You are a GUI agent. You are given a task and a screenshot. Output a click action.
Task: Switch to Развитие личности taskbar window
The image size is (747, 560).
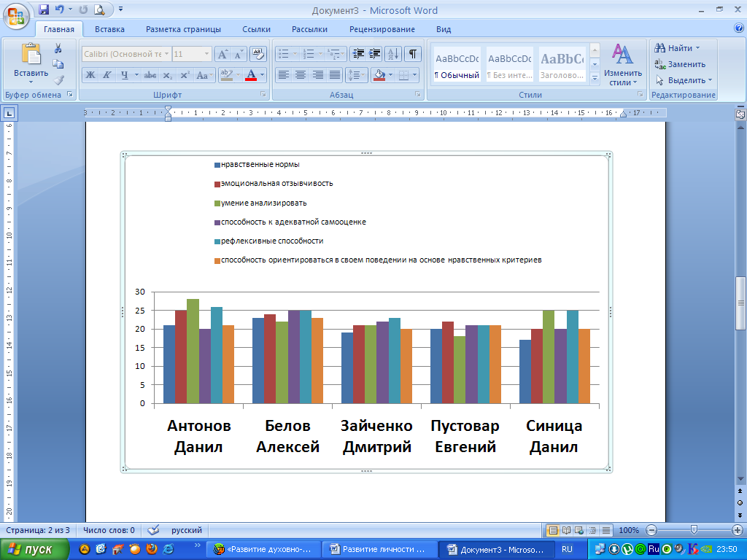click(379, 550)
